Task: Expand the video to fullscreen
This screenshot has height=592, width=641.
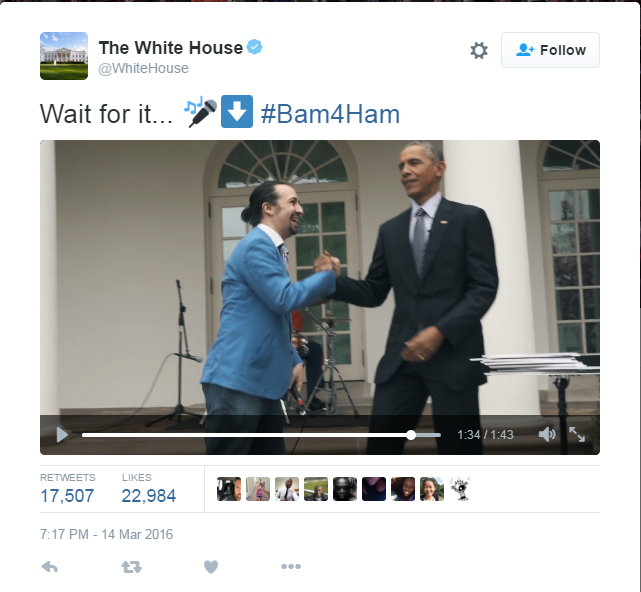Action: [x=577, y=434]
